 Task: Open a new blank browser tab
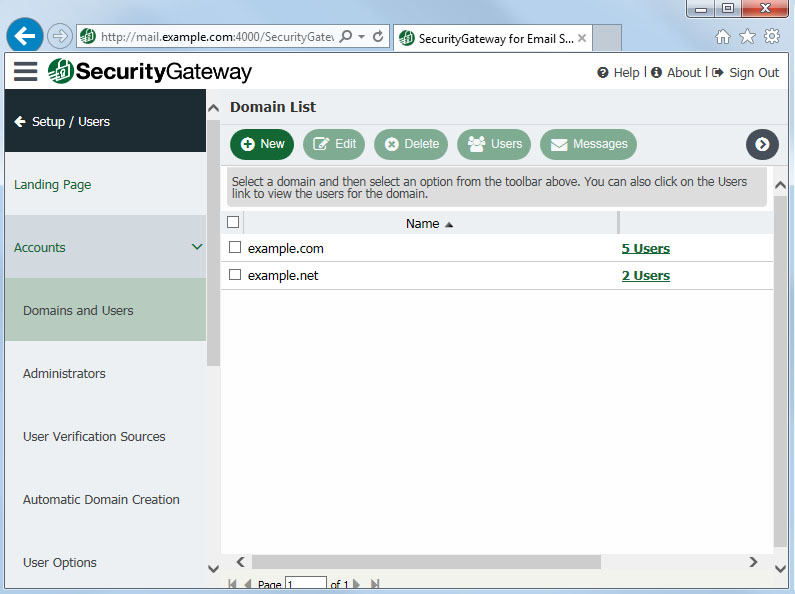click(x=607, y=38)
